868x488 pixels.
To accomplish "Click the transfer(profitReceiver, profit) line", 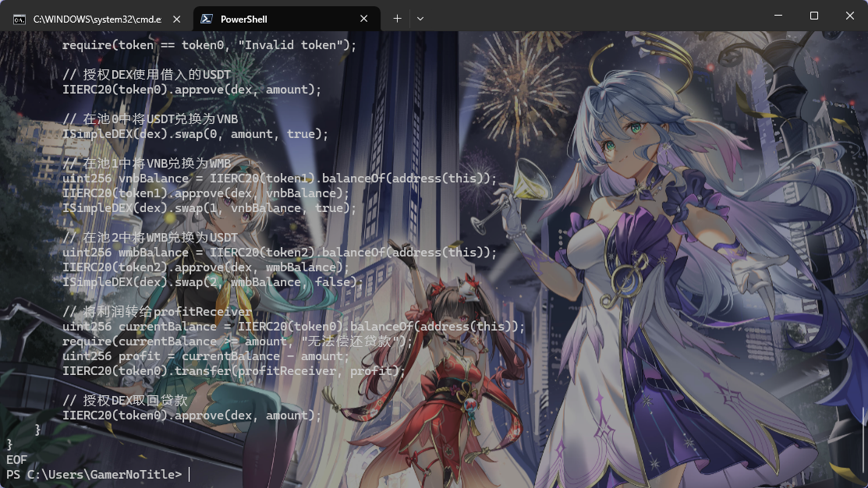I will click(234, 371).
